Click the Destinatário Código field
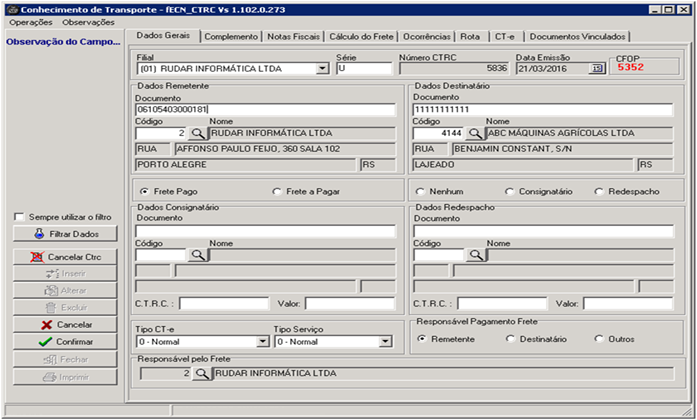The height and width of the screenshot is (420, 697). tap(439, 133)
